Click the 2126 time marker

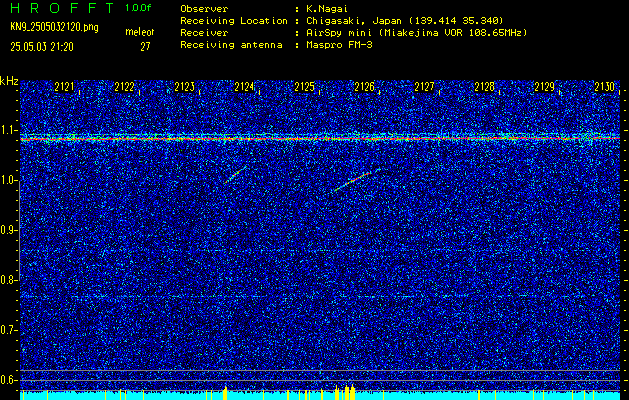[365, 87]
